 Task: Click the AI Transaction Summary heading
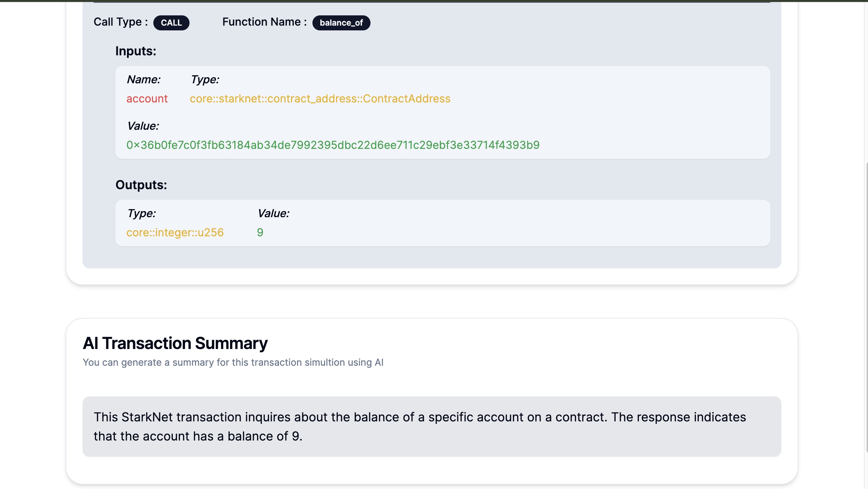(x=175, y=343)
